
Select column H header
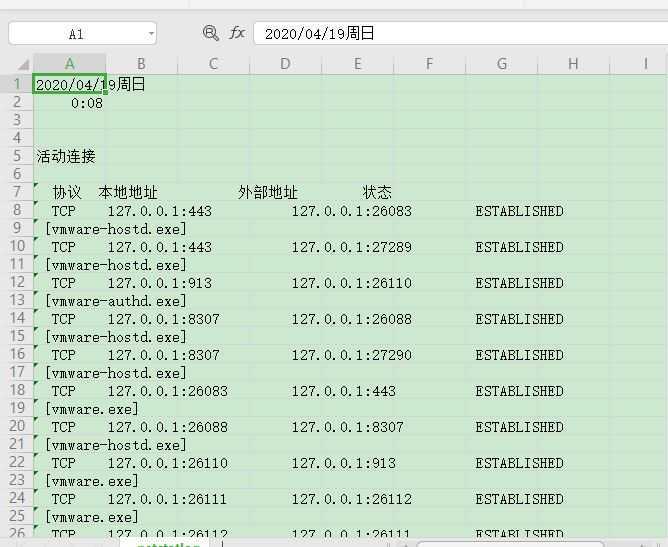573,64
